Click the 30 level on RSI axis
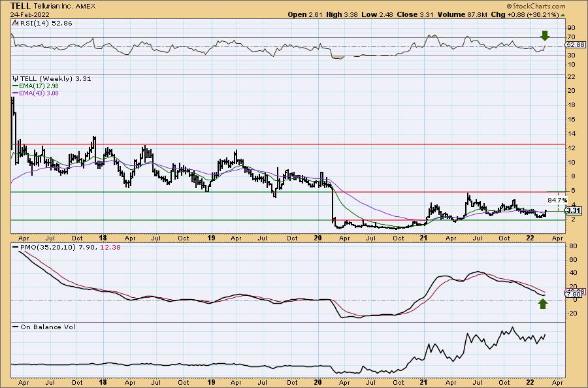588x388 pixels. coord(571,55)
